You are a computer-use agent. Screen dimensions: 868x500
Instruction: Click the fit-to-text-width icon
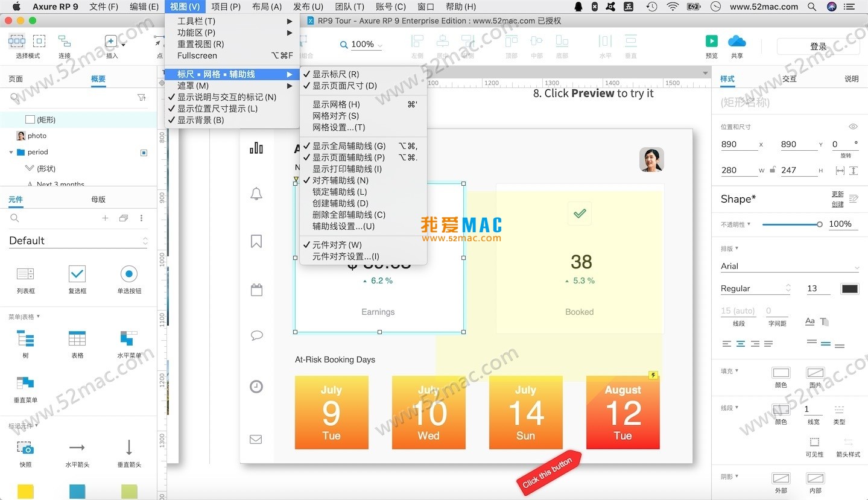click(840, 171)
